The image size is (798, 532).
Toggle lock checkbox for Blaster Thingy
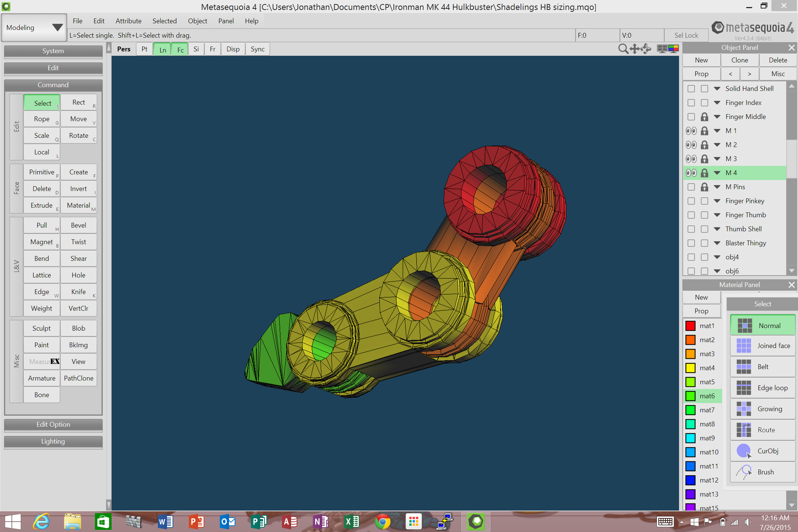click(705, 243)
